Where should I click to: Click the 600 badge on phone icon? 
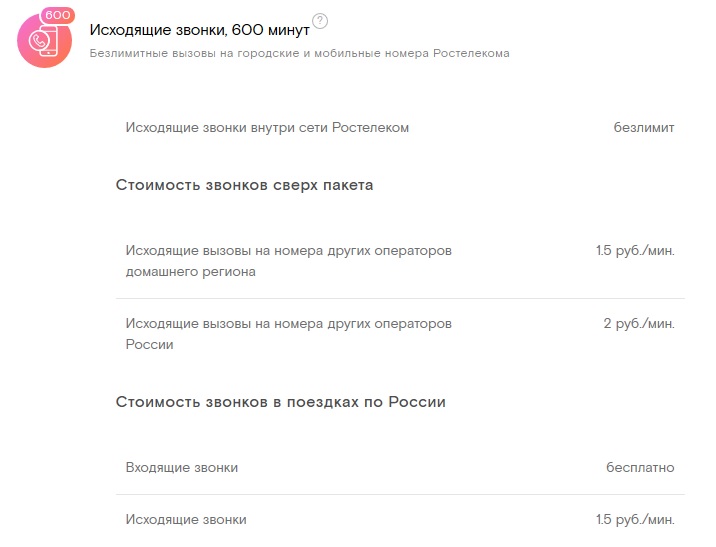[x=59, y=16]
